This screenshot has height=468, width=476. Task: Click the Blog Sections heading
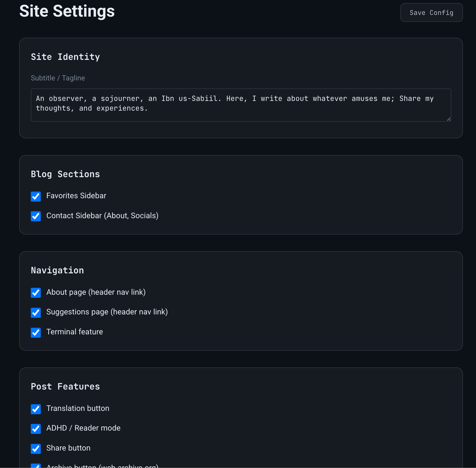[x=65, y=174]
